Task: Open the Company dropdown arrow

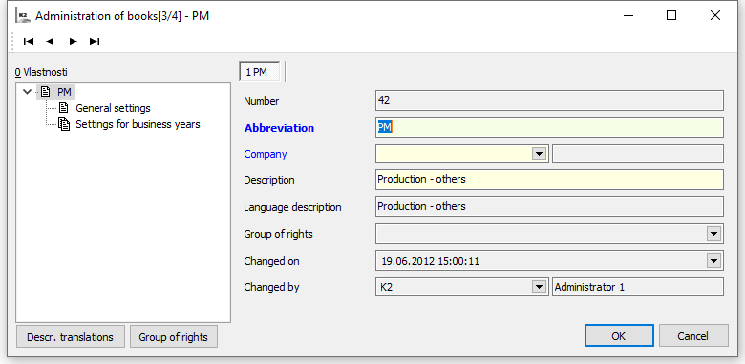Action: [538, 154]
